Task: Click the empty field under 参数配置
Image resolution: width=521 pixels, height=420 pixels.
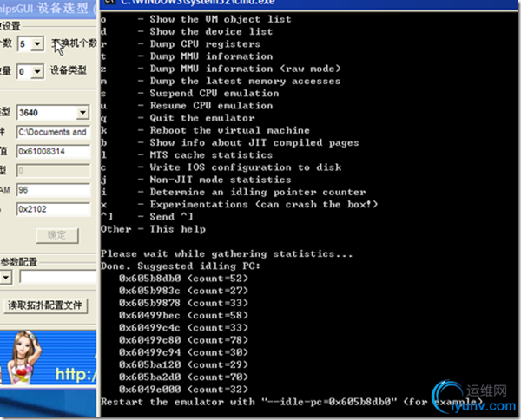Action: coord(58,277)
